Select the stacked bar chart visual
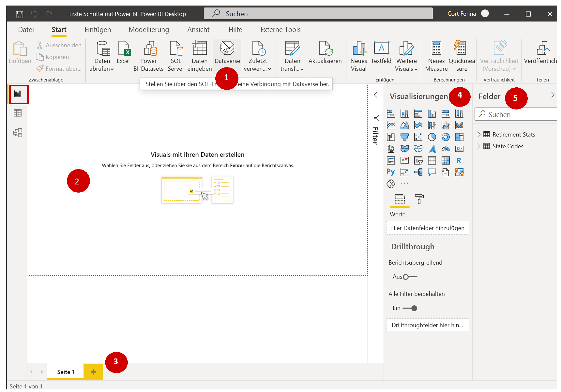 coord(391,114)
